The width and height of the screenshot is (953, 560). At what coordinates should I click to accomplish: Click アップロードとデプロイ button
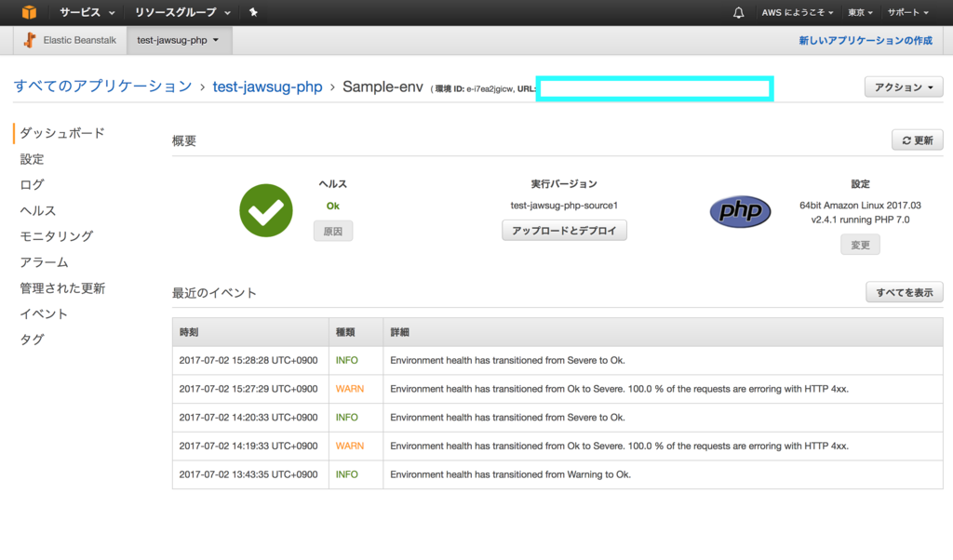[x=564, y=231]
